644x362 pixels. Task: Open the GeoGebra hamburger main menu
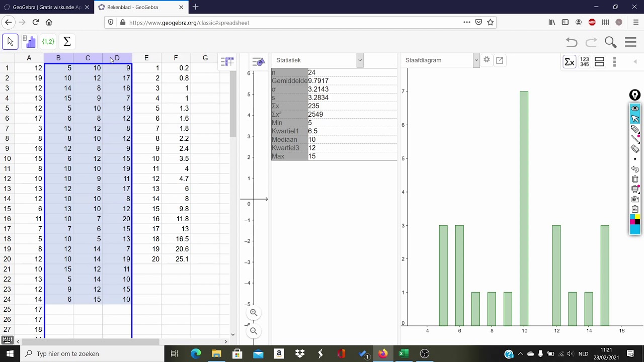click(x=630, y=42)
